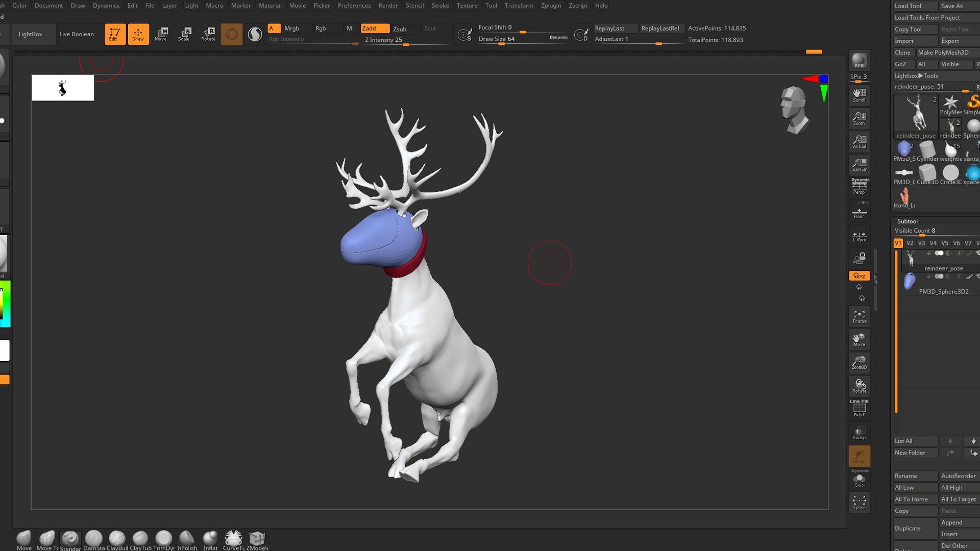Toggle the Floor grid icon
Screen dimensions: 980x551
pos(859,212)
